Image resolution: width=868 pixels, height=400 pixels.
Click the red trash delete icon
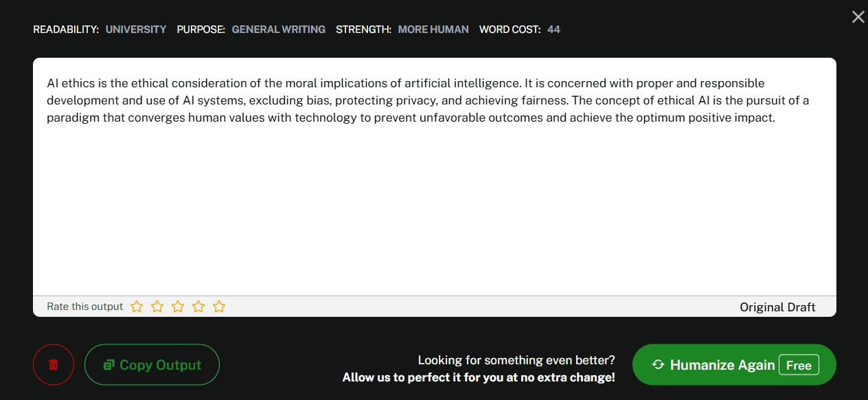pos(53,365)
